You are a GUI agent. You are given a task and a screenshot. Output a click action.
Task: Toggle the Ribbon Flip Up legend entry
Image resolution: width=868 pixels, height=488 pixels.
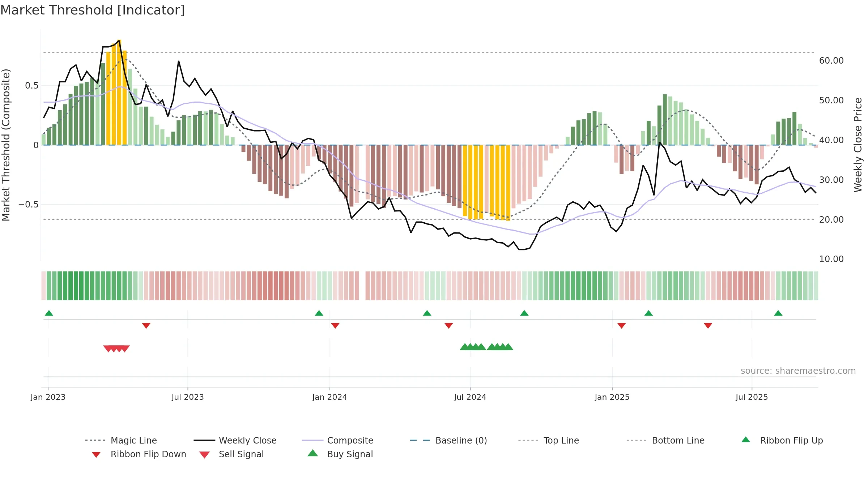click(x=782, y=440)
